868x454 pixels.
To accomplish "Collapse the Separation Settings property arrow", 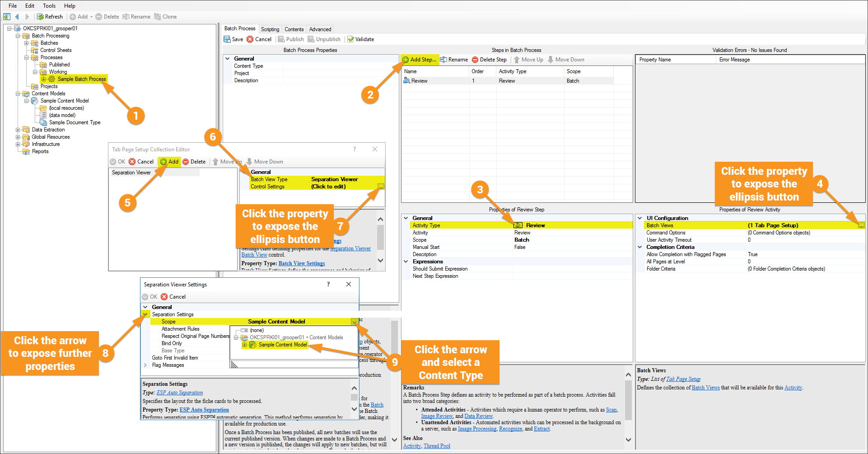I will [x=145, y=314].
